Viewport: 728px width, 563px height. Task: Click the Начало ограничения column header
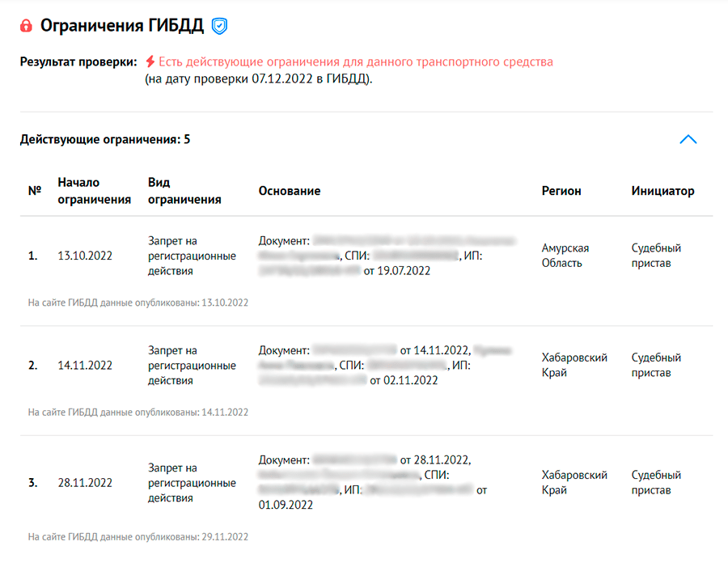(94, 191)
